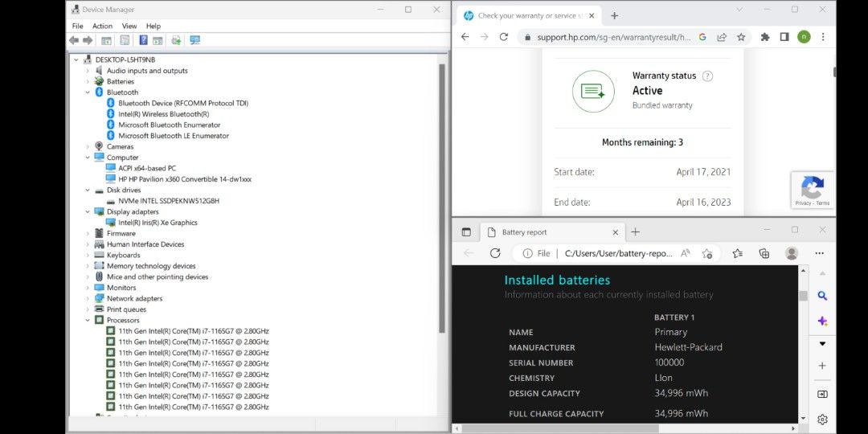Collapse the Bluetooth tree node
The image size is (868, 434).
88,92
